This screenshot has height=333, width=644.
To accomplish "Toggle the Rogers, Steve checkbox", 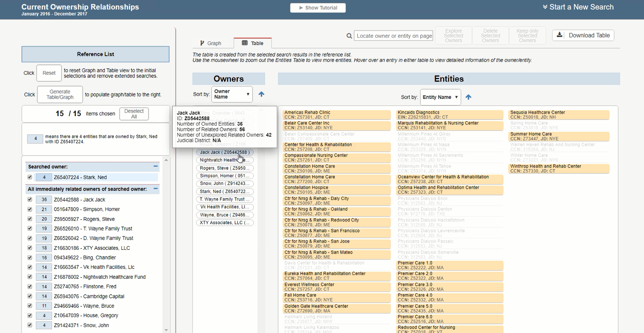I will pyautogui.click(x=30, y=219).
